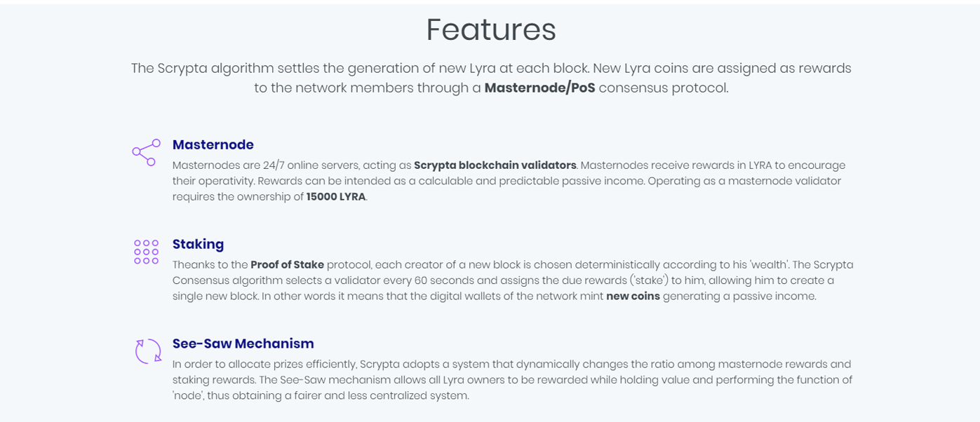980x422 pixels.
Task: Click the Masternode description paragraph
Action: click(x=509, y=181)
